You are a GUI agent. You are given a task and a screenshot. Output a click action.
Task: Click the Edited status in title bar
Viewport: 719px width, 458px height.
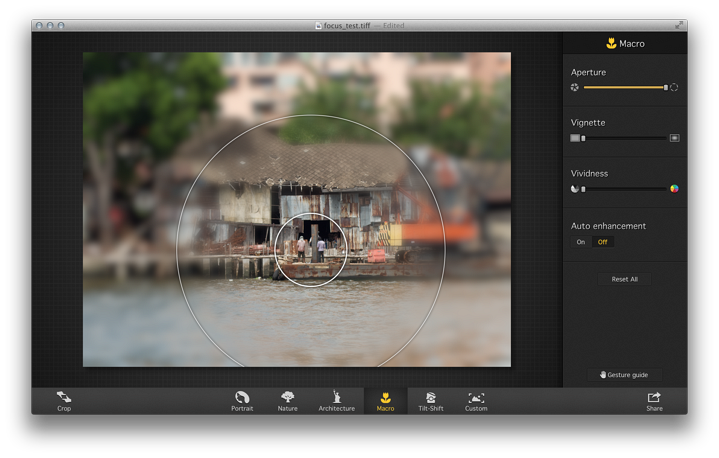[x=393, y=26]
